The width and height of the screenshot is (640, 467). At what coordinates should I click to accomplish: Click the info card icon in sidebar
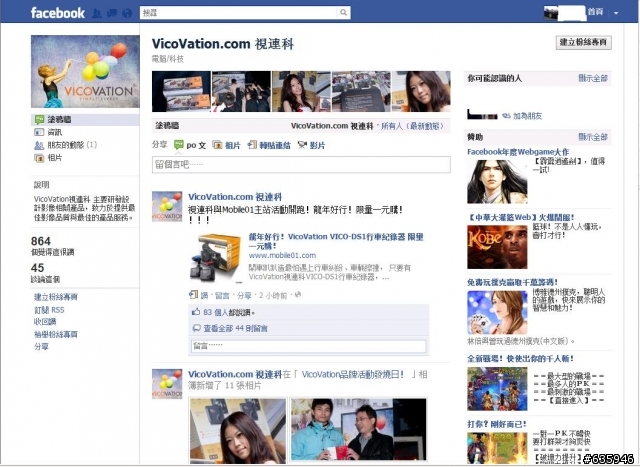pos(39,132)
